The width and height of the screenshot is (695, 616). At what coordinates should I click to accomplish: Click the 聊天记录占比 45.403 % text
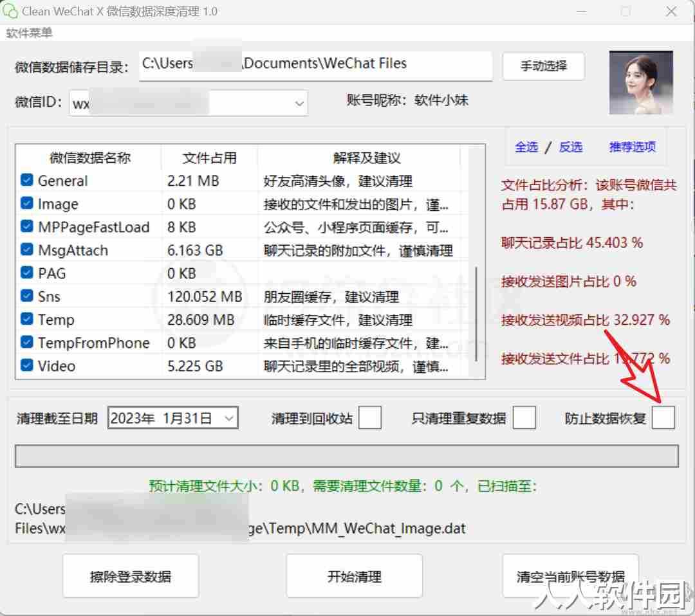pyautogui.click(x=572, y=242)
